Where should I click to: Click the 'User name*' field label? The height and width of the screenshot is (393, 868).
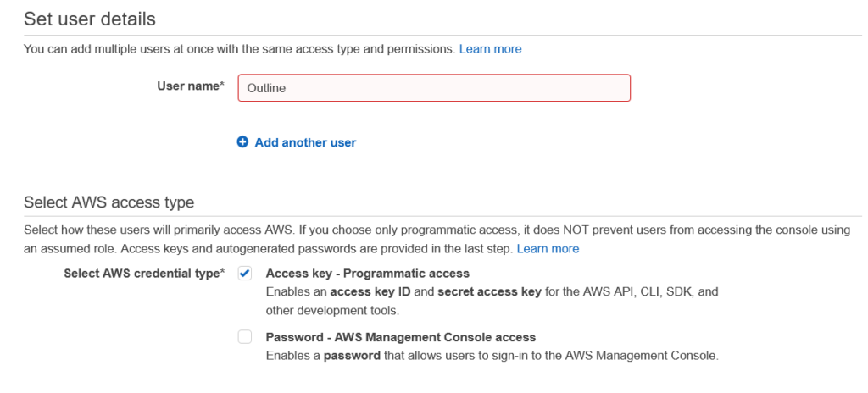(191, 86)
